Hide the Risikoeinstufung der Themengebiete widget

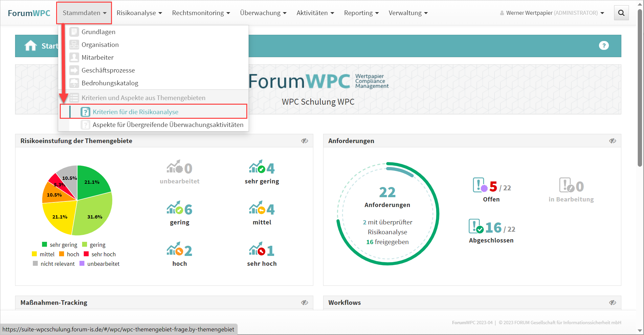click(304, 141)
